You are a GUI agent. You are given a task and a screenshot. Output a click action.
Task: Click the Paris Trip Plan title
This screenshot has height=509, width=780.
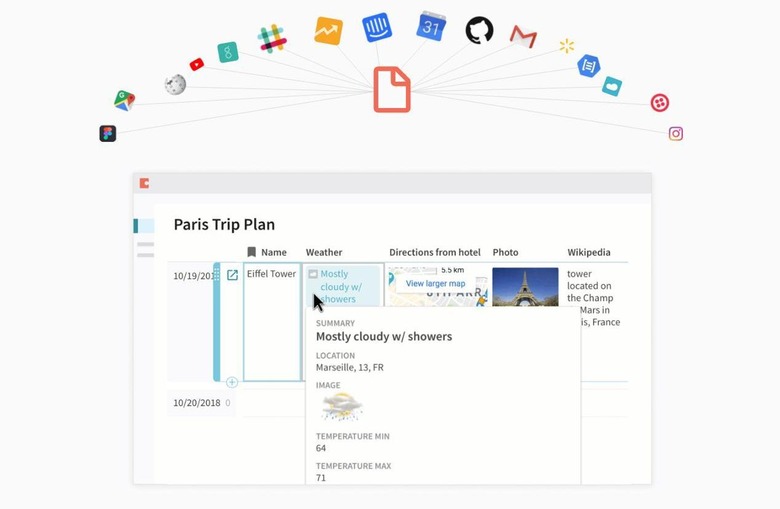[224, 224]
